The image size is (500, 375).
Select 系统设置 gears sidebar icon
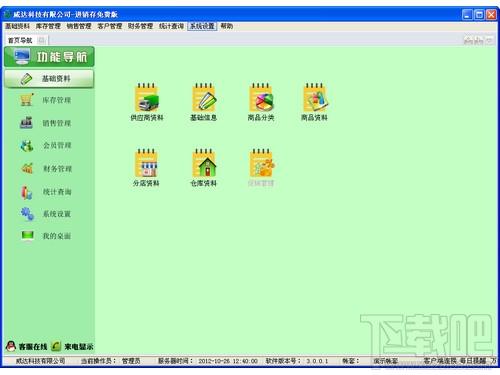[27, 214]
